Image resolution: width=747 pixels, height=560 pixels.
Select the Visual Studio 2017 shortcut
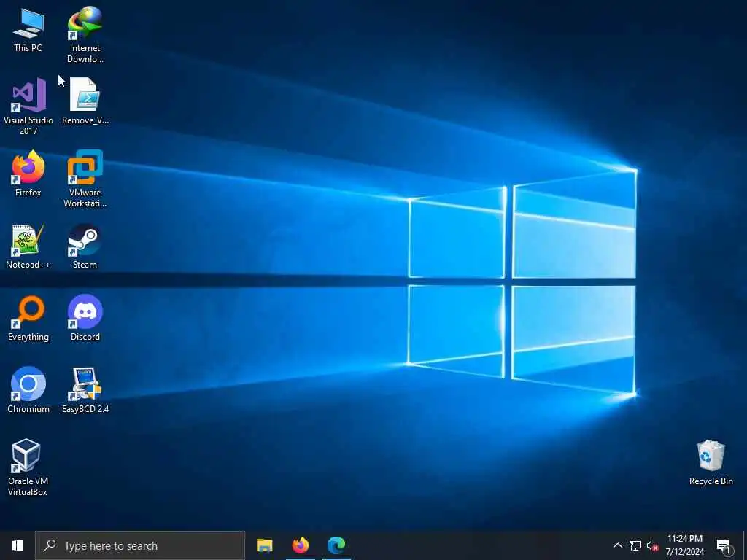[28, 106]
